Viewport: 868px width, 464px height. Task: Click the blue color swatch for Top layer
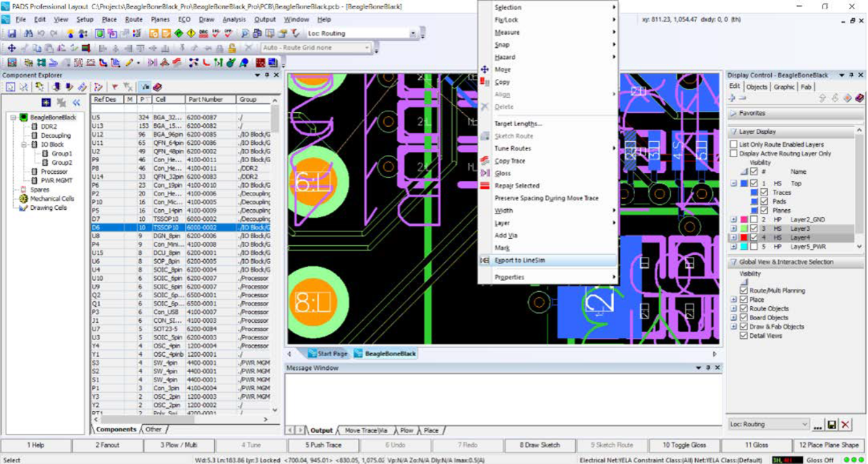tap(744, 184)
